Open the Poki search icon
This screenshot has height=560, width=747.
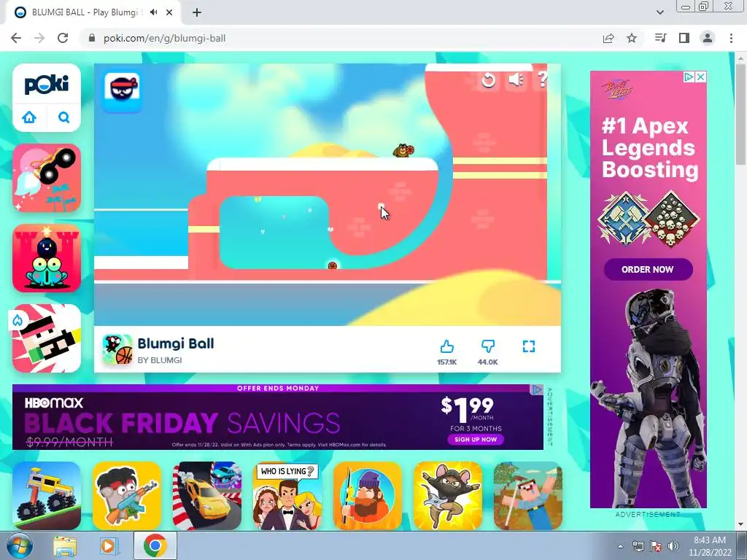(x=64, y=117)
